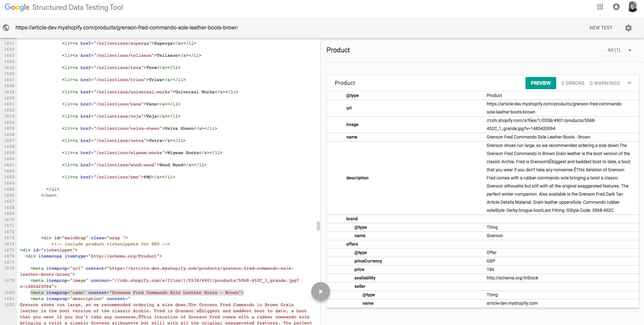Expand the offers section in results
644x325 pixels.
point(352,244)
